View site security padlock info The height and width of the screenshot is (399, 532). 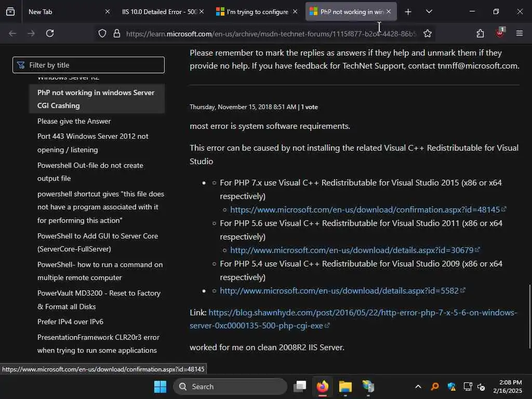click(117, 33)
